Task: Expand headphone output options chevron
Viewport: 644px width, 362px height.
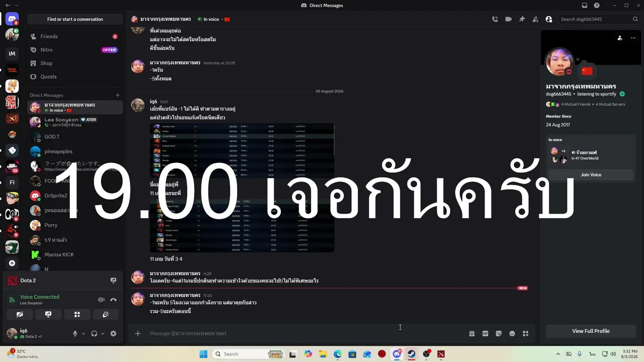Action: (103, 333)
